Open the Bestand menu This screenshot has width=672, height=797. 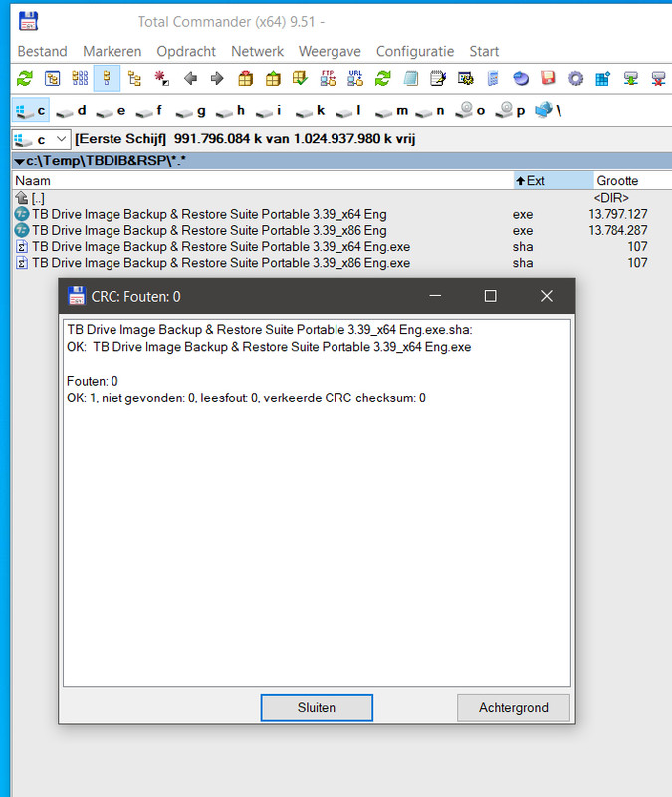click(x=42, y=52)
